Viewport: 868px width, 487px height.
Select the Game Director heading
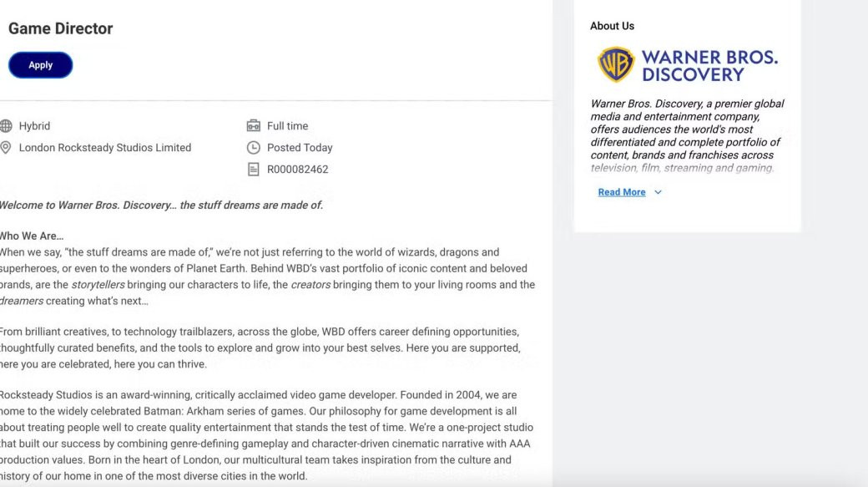click(60, 28)
